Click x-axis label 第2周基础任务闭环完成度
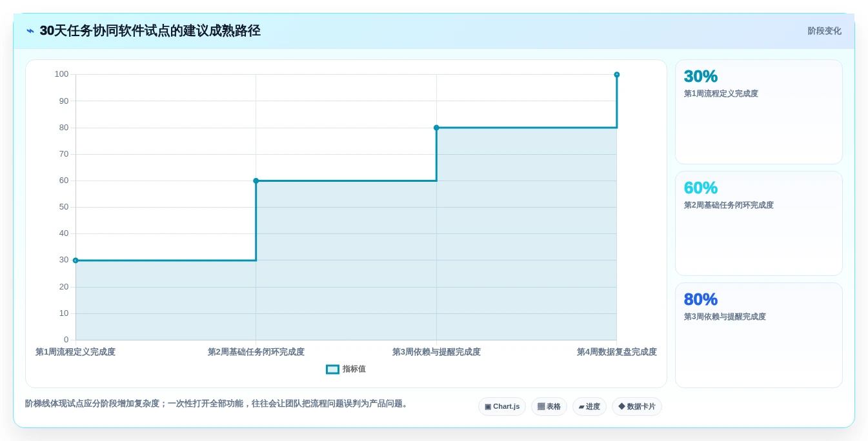868x441 pixels. click(256, 352)
